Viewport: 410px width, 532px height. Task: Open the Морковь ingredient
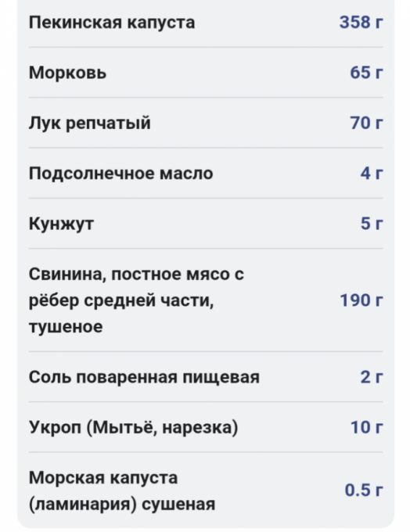(x=206, y=73)
